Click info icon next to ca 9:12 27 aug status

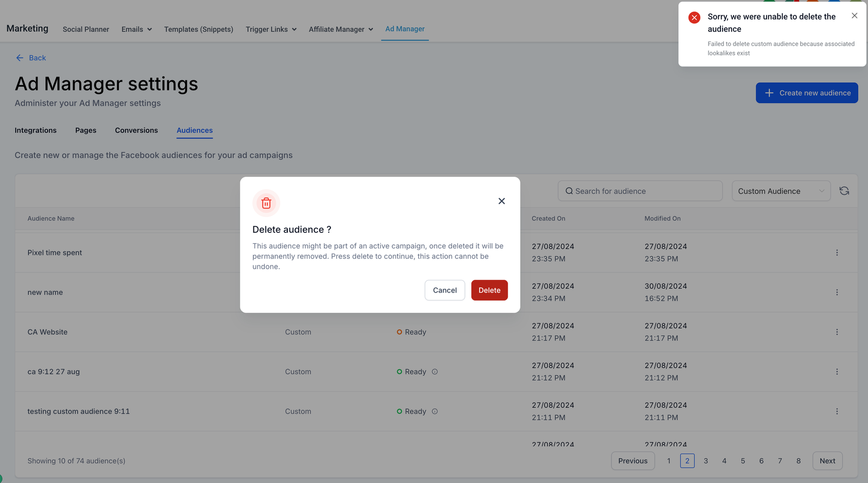point(435,372)
